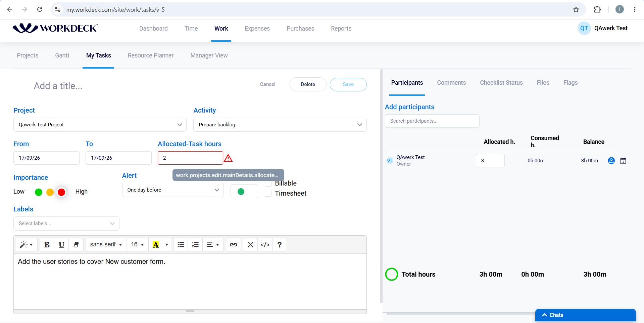644x323 pixels.
Task: Switch to the Projects tab
Action: coord(28,55)
